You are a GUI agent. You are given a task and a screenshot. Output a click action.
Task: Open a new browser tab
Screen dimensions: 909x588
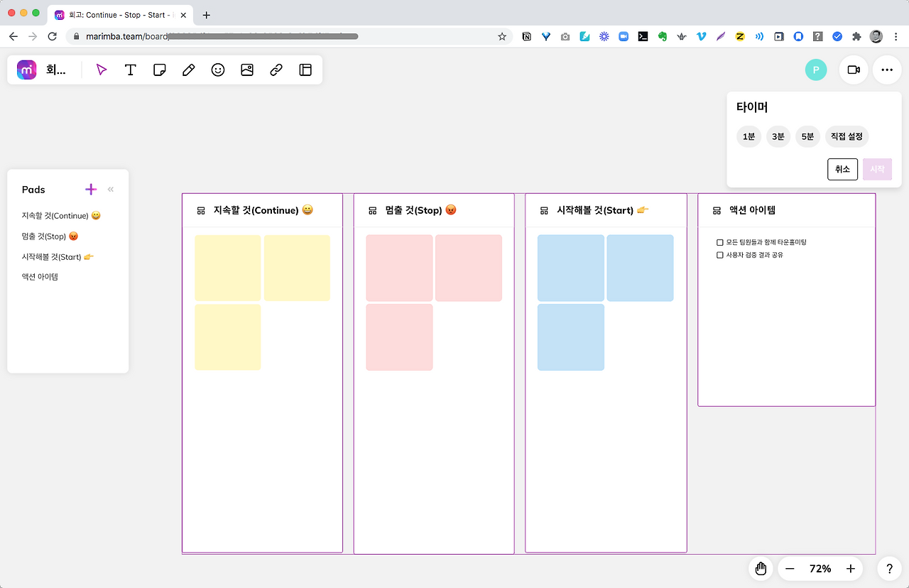point(207,15)
